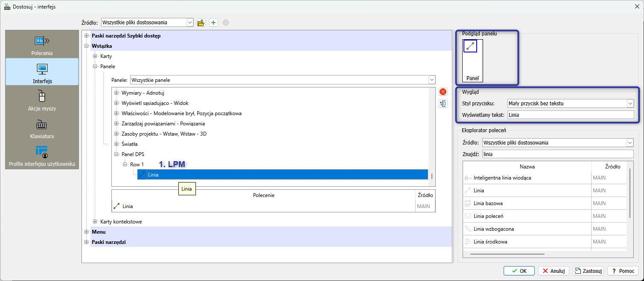Expand the Karty tree node
The height and width of the screenshot is (281, 644).
[95, 56]
